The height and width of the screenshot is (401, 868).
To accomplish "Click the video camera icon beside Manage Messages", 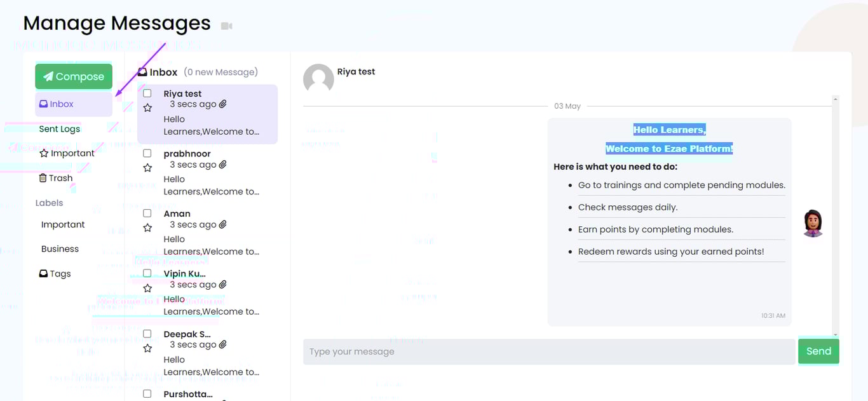I will click(x=227, y=26).
